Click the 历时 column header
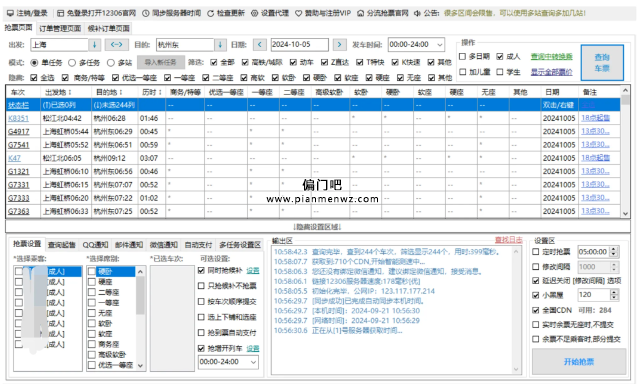This screenshot has height=384, width=644. pyautogui.click(x=152, y=92)
